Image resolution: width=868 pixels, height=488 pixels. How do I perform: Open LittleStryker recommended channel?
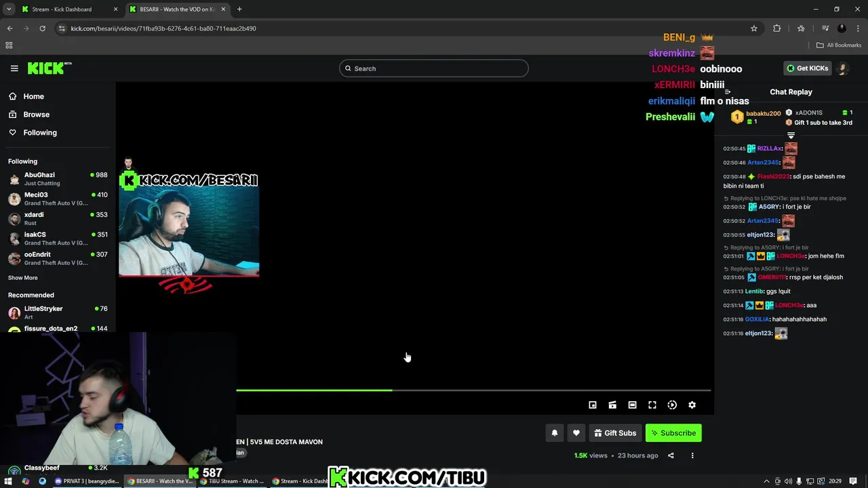(58, 312)
